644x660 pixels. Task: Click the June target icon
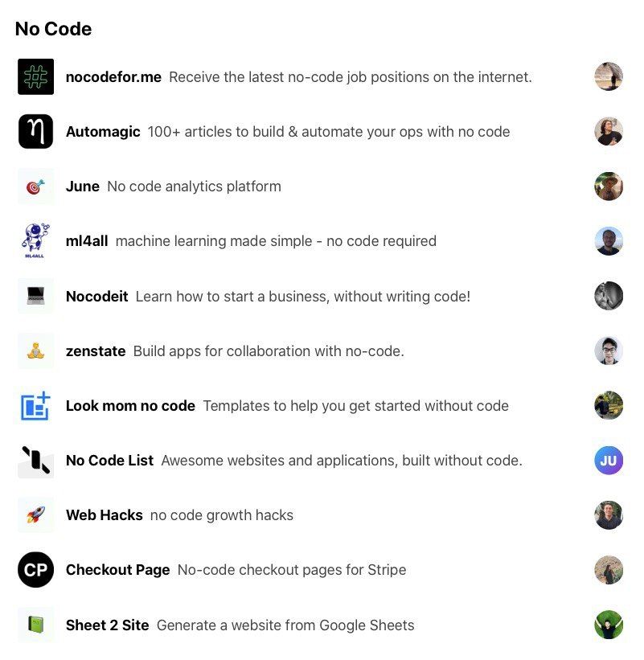coord(35,187)
